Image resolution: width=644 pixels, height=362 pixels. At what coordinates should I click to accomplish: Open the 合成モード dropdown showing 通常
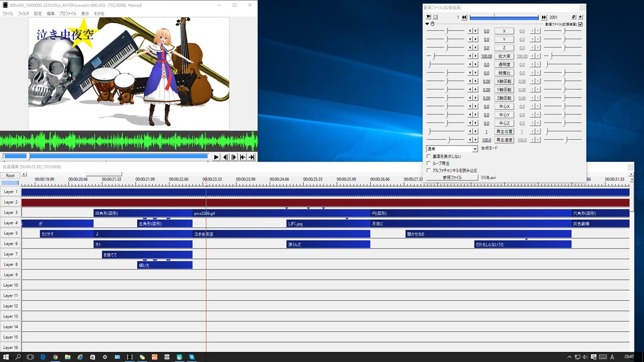click(452, 149)
